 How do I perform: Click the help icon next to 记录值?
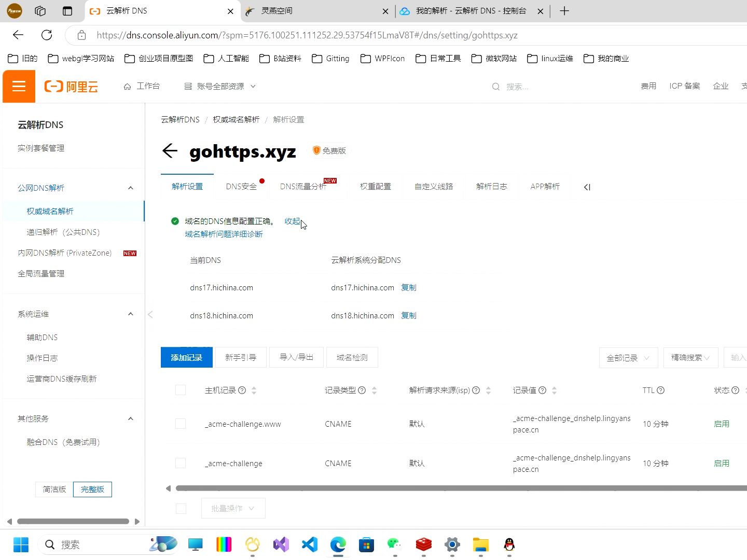tap(543, 390)
